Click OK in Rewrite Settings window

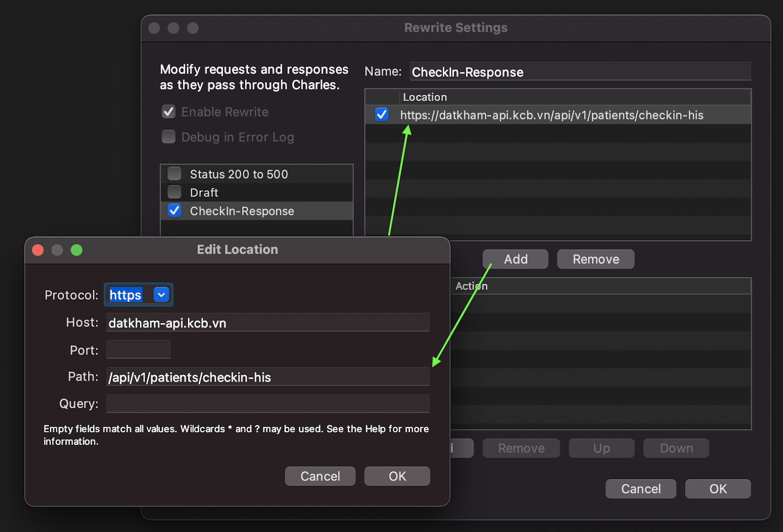(718, 489)
